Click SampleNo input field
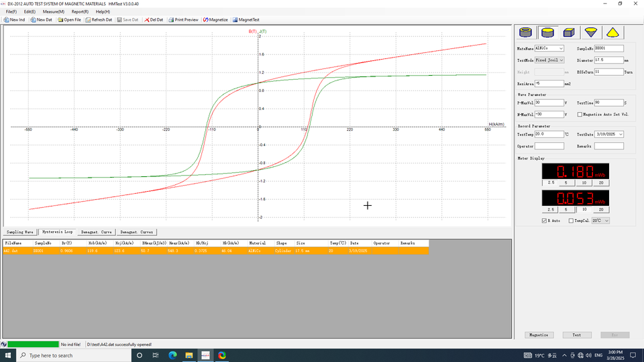Image resolution: width=644 pixels, height=362 pixels. 608,48
